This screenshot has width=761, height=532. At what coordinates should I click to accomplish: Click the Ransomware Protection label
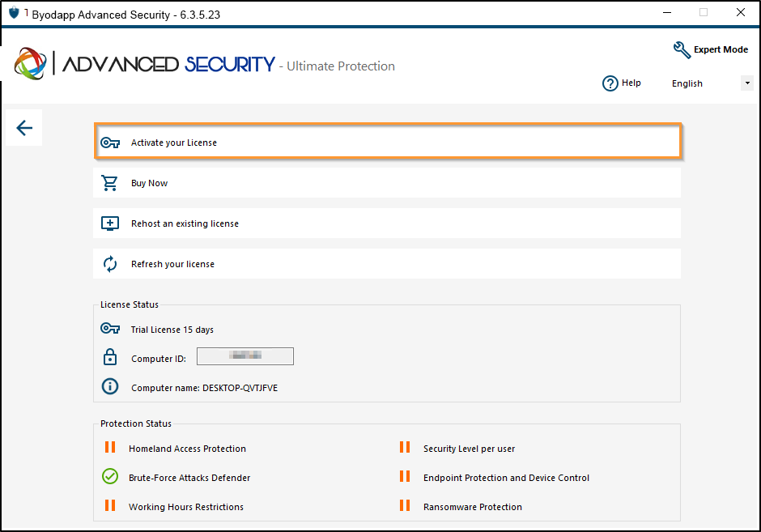[x=473, y=507]
